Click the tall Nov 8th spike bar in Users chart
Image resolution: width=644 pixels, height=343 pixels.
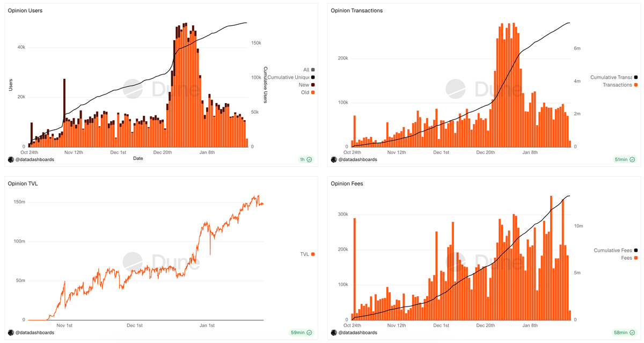coord(64,113)
